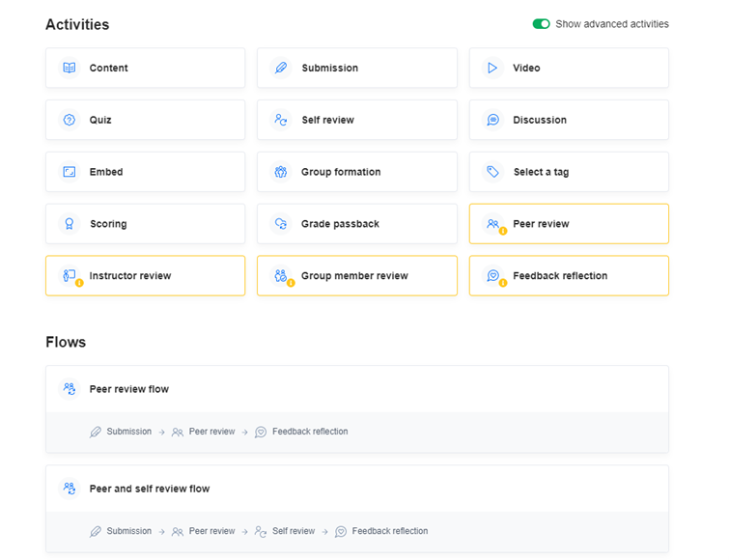This screenshot has height=560, width=729.
Task: Click the Scoring award ribbon icon
Action: point(70,224)
